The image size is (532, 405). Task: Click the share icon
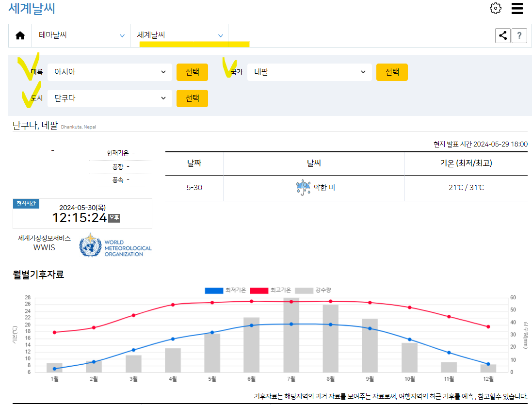(503, 35)
